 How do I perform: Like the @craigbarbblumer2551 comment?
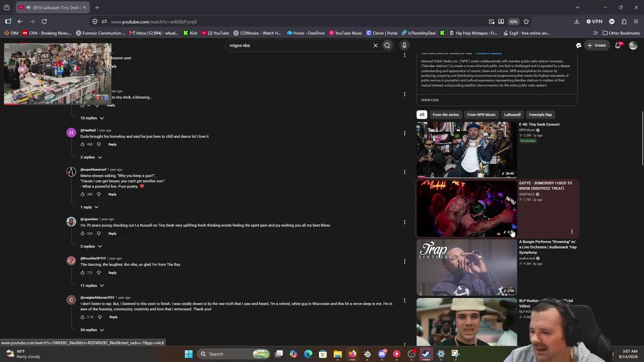(x=83, y=317)
